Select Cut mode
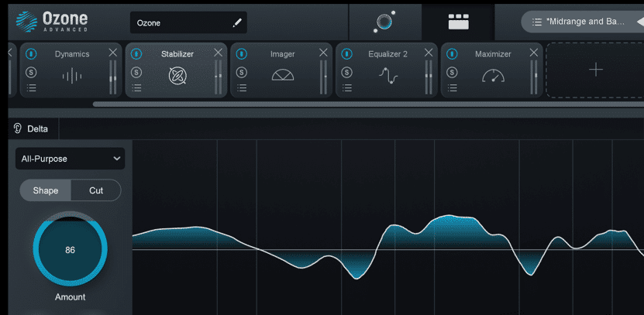 (x=96, y=190)
